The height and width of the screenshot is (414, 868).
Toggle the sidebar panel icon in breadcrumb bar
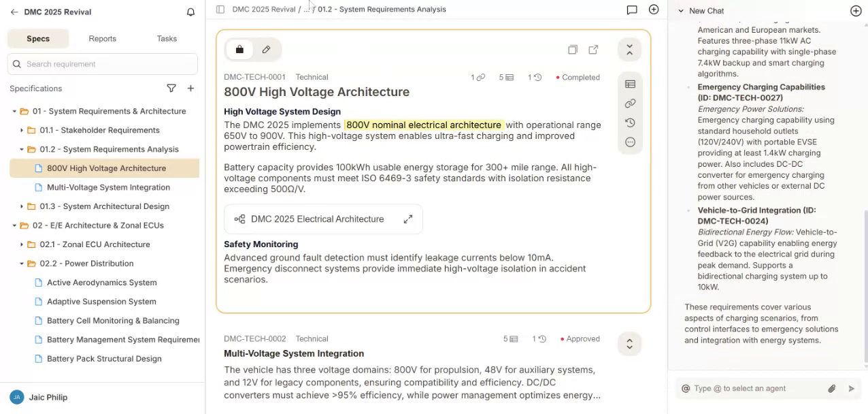220,10
